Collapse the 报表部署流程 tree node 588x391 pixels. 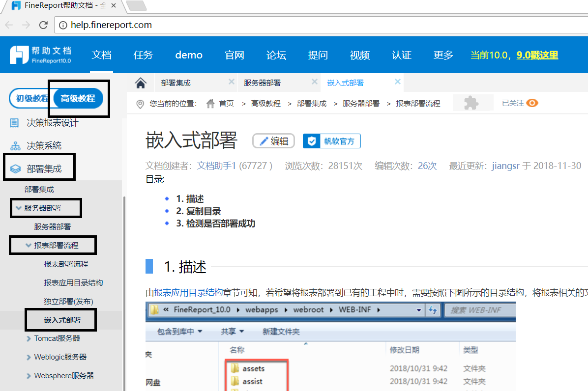pyautogui.click(x=28, y=245)
